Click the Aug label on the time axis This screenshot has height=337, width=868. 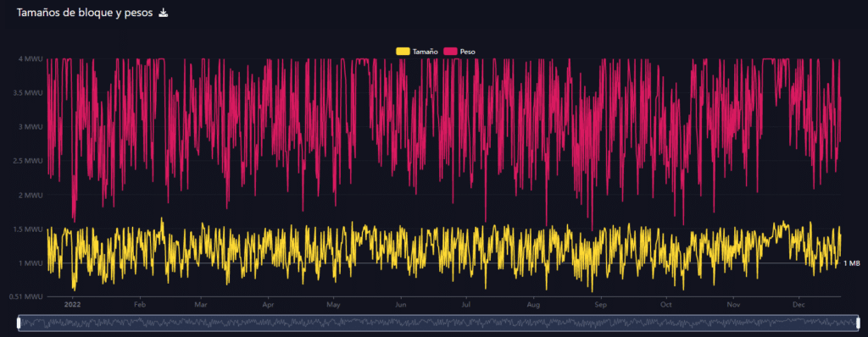(x=534, y=304)
